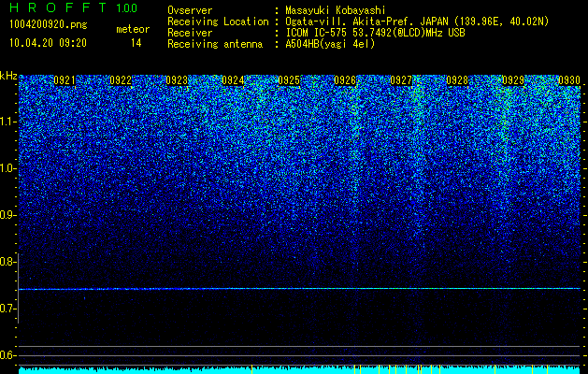Image resolution: width=588 pixels, height=374 pixels.
Task: Click the 0.9 kHz axis label
Action: coord(8,215)
